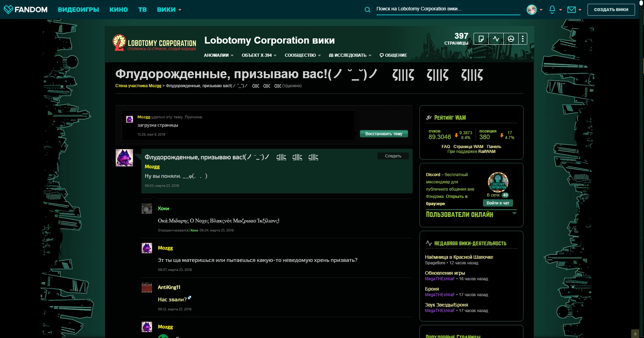Open the messages envelope icon
Viewport: 644px width, 338px height.
click(x=572, y=10)
